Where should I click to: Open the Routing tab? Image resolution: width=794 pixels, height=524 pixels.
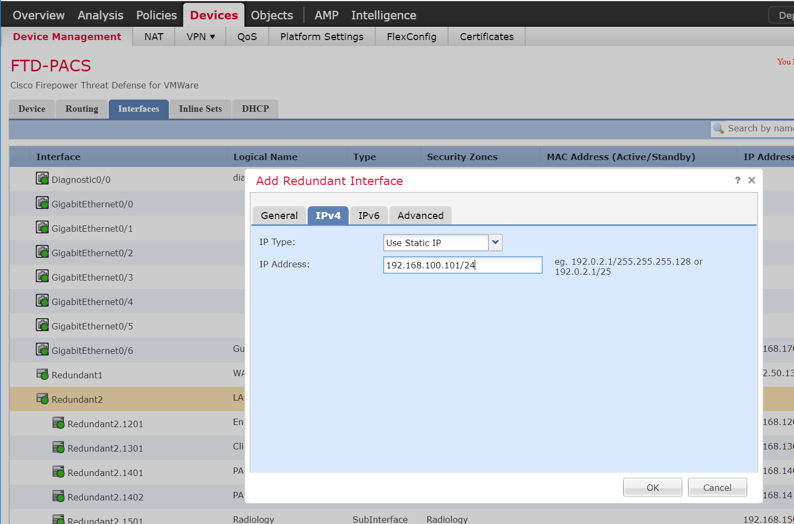point(82,109)
